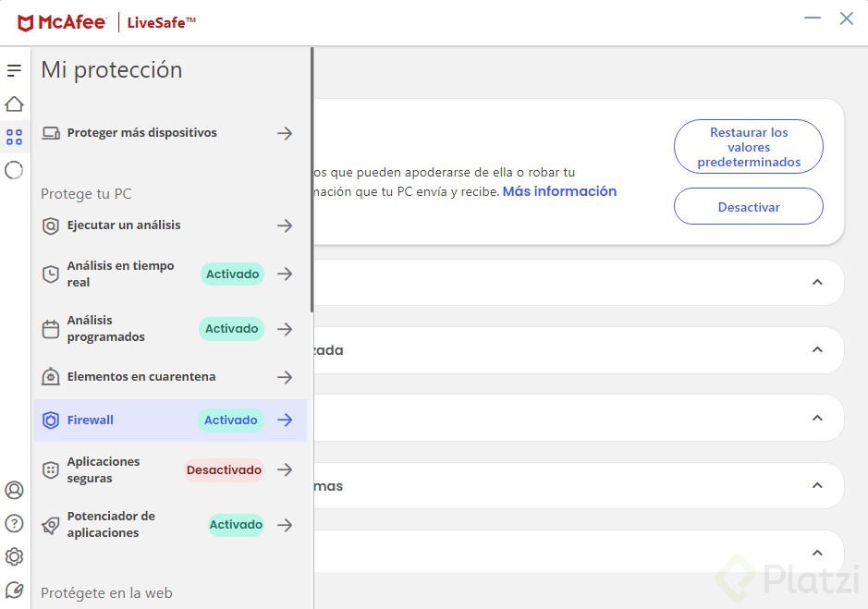Screen dimensions: 868x609
Task: Click the menu panel vertical scrollbar
Action: [312, 180]
